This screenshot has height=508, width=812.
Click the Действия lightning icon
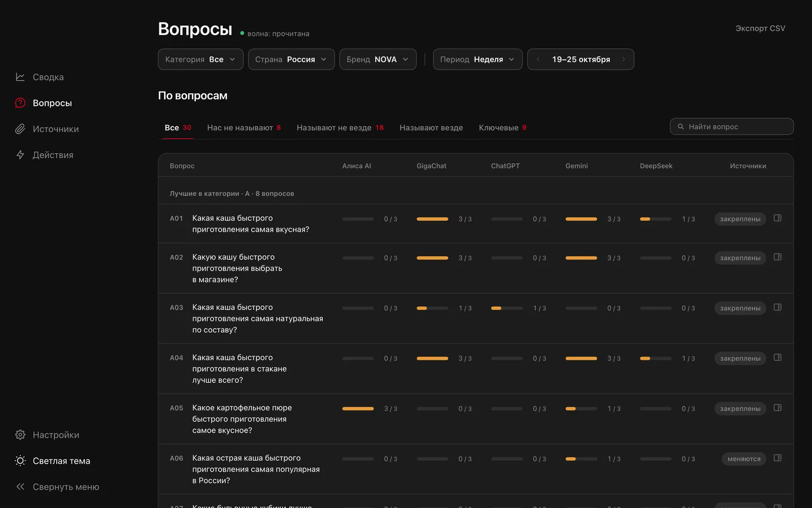(x=20, y=155)
